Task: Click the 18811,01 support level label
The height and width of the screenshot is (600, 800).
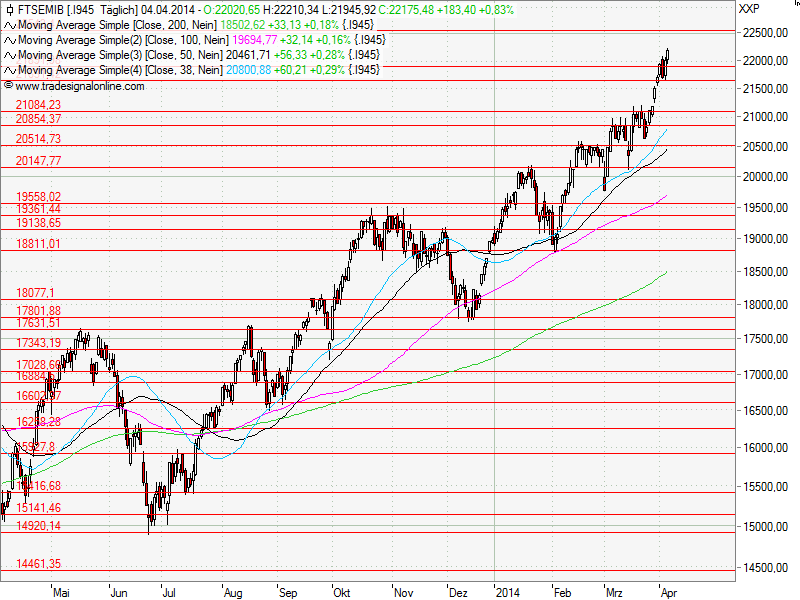Action: pyautogui.click(x=38, y=242)
